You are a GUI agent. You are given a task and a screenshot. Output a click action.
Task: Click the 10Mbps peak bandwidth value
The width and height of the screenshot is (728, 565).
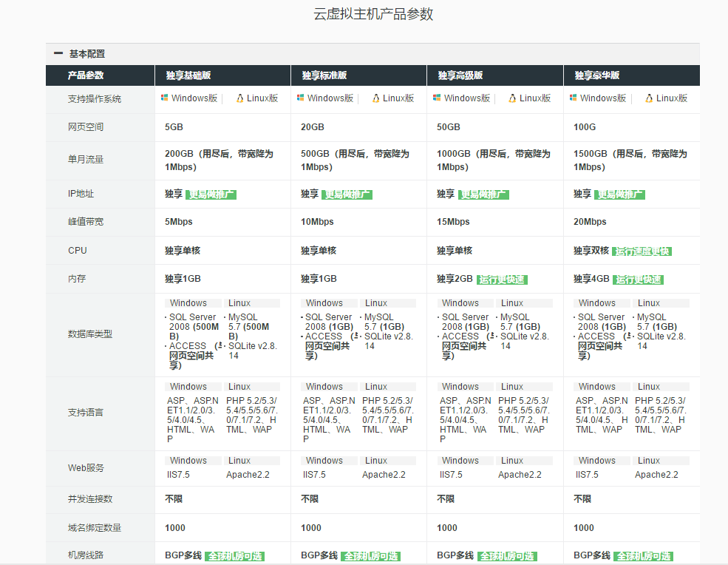tap(317, 222)
